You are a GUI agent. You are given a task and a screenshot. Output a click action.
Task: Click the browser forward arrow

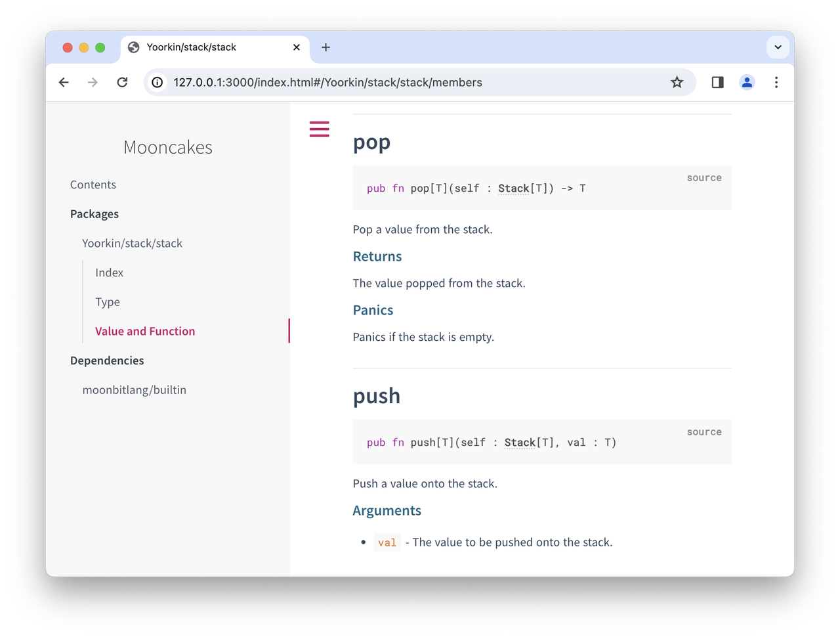[93, 82]
